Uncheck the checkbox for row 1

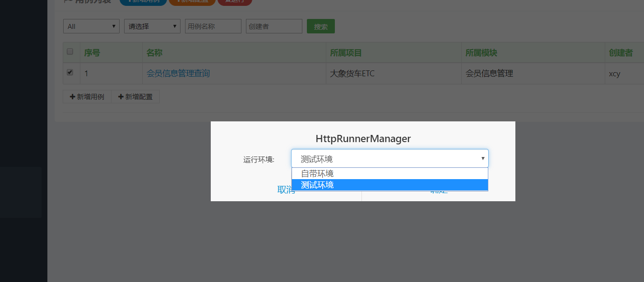coord(70,72)
